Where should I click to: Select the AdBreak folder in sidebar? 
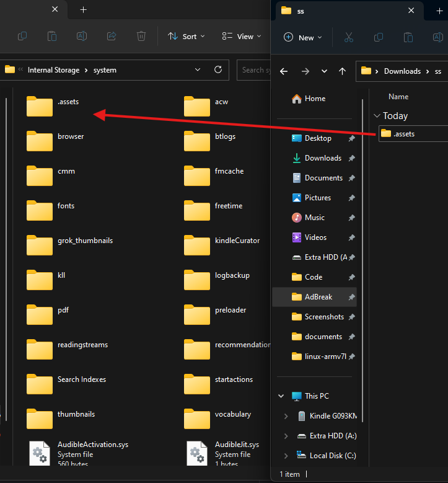[318, 297]
